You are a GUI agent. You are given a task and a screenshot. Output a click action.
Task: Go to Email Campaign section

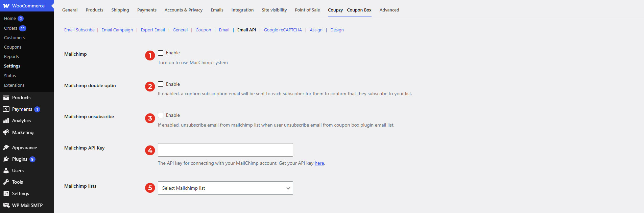tap(117, 30)
